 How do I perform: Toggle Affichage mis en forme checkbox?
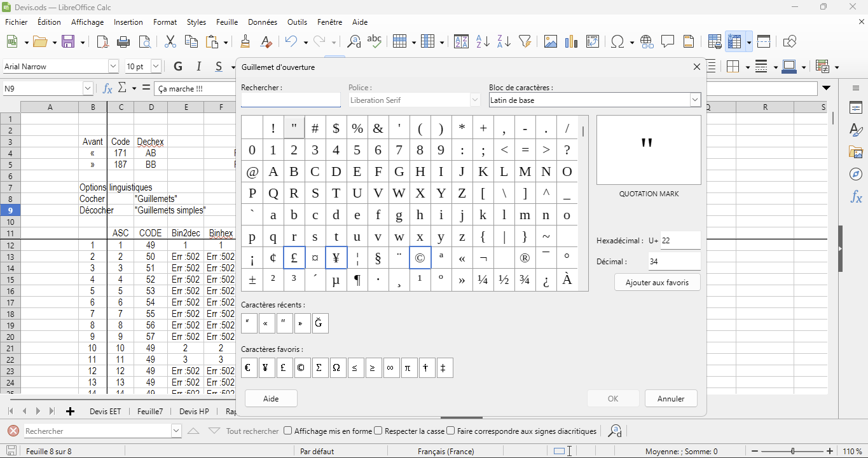click(x=288, y=431)
